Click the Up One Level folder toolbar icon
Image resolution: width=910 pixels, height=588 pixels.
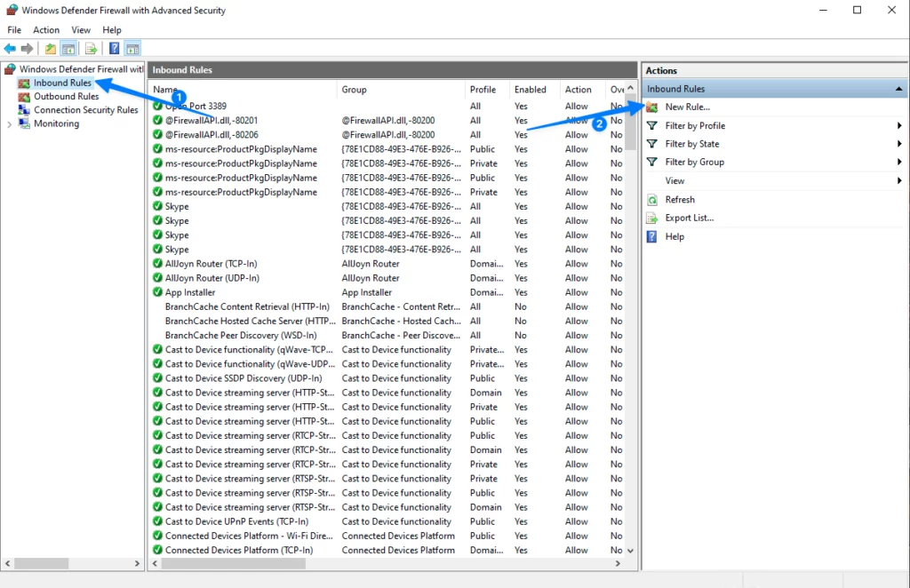click(51, 49)
